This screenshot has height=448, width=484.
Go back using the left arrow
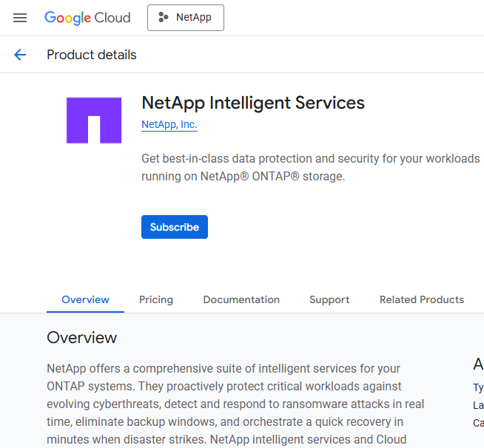point(20,55)
